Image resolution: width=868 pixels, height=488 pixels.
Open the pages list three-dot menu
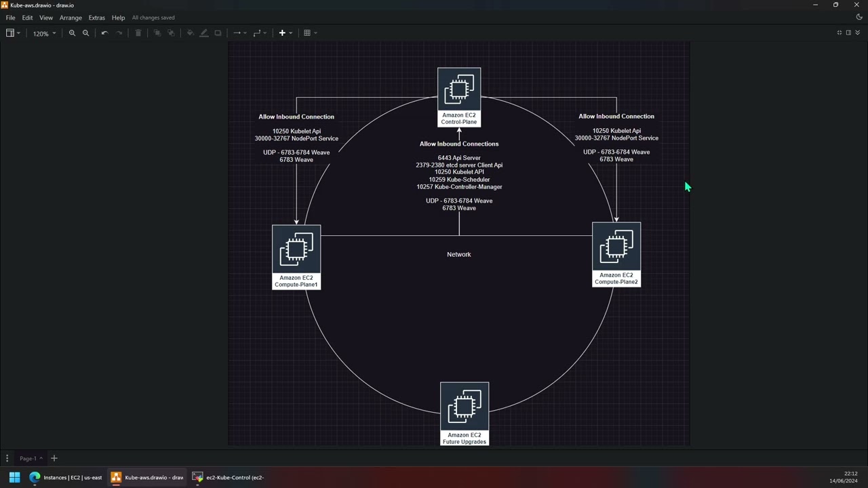tap(7, 458)
